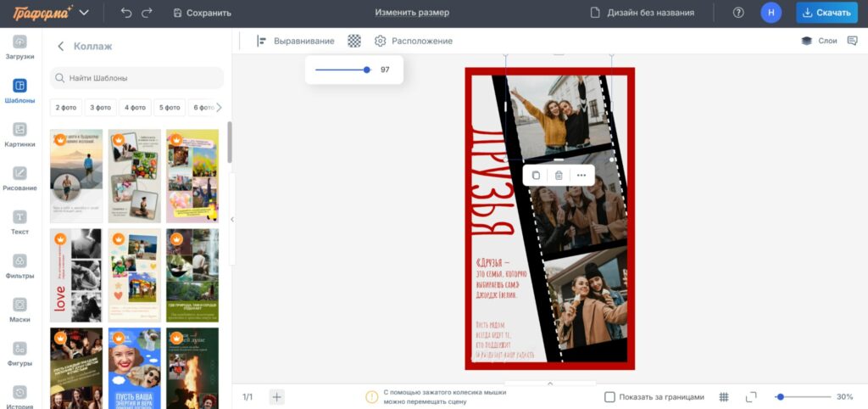Duplicate the selected element with copy icon
The height and width of the screenshot is (409, 868).
click(536, 175)
